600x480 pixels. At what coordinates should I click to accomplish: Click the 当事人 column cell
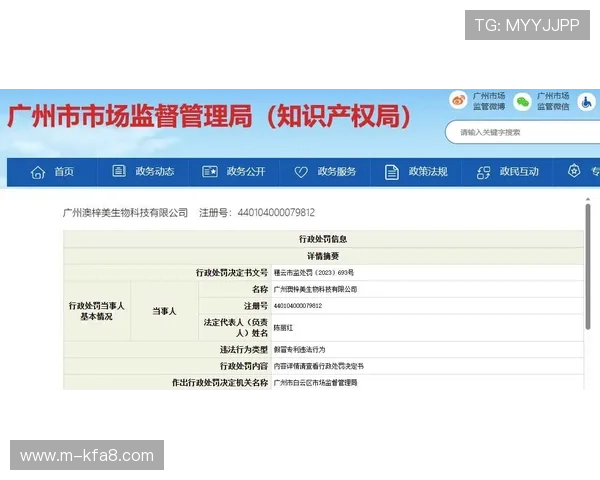[164, 311]
